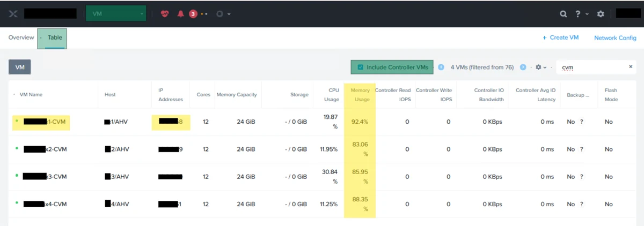Expand the tasks dropdown chevron
Image resolution: width=644 pixels, height=226 pixels.
pos(229,14)
